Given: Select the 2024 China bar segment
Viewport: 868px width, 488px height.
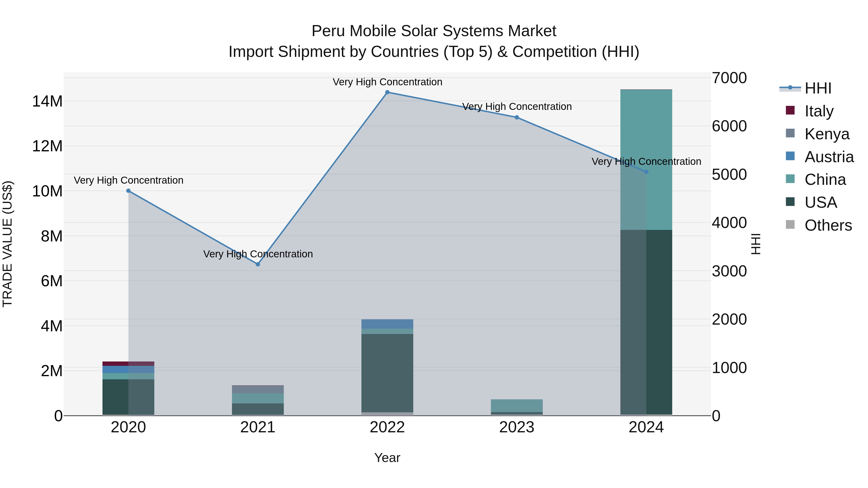Looking at the screenshot, I should [646, 160].
